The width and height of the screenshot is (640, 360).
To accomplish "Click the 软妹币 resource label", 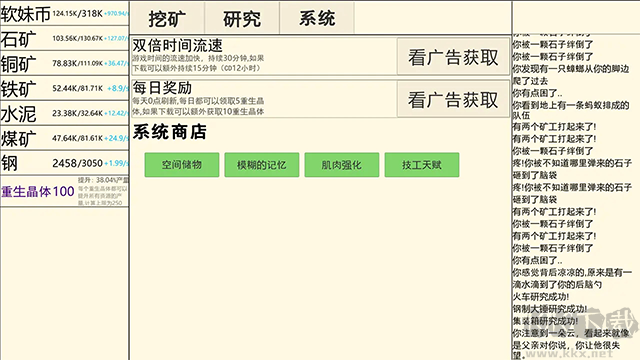I will point(25,14).
